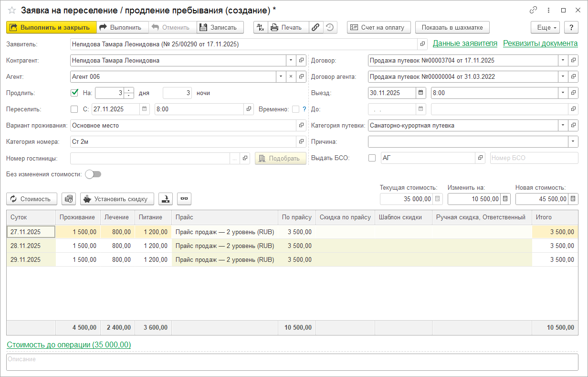Image resolution: width=588 pixels, height=377 pixels.
Task: Open the Еще menu
Action: pyautogui.click(x=545, y=27)
